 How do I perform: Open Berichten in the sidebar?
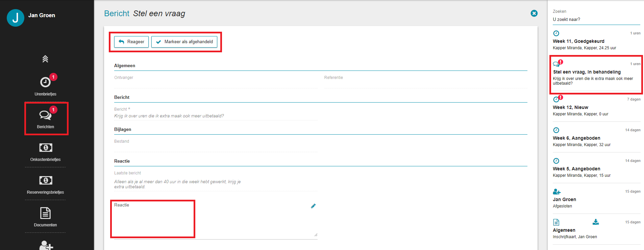coord(45,119)
